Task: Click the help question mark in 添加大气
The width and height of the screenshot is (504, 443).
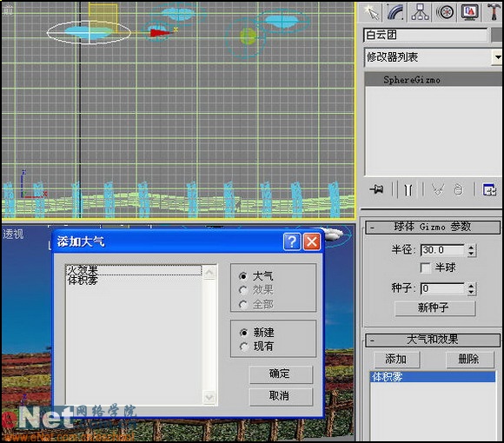Action: 292,241
